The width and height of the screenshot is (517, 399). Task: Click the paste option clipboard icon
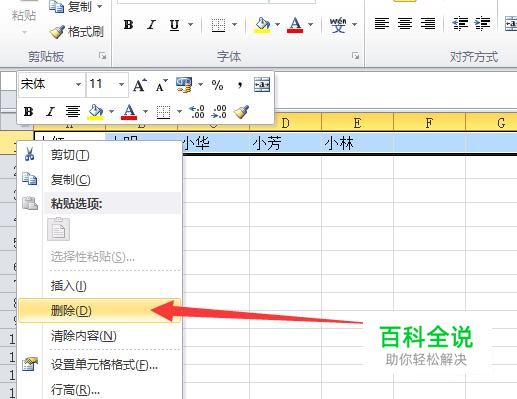click(x=59, y=229)
